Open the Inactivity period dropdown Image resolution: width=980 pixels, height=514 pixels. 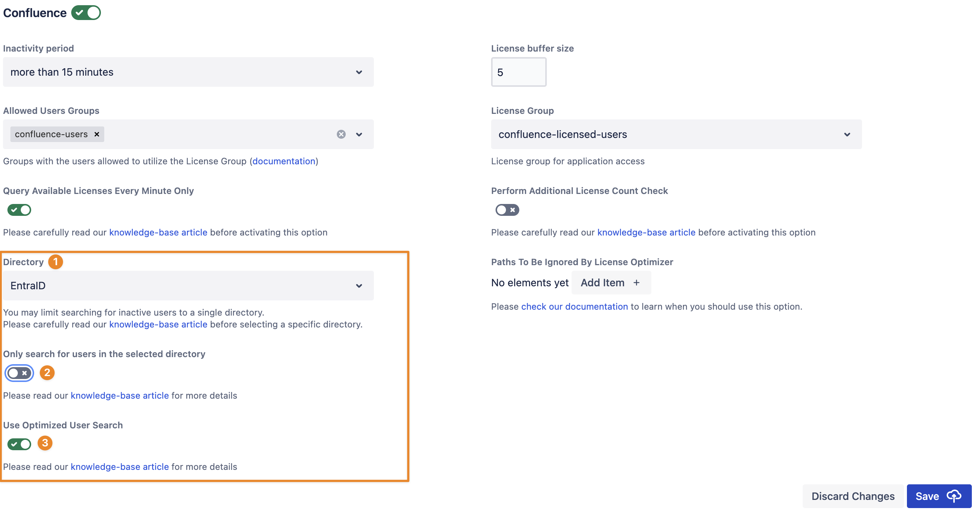click(188, 72)
